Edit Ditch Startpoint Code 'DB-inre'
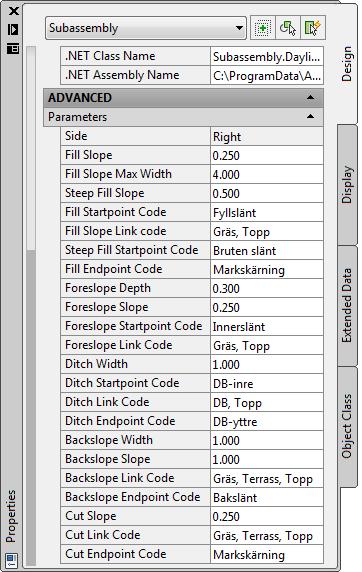This screenshot has width=362, height=572. 267,383
